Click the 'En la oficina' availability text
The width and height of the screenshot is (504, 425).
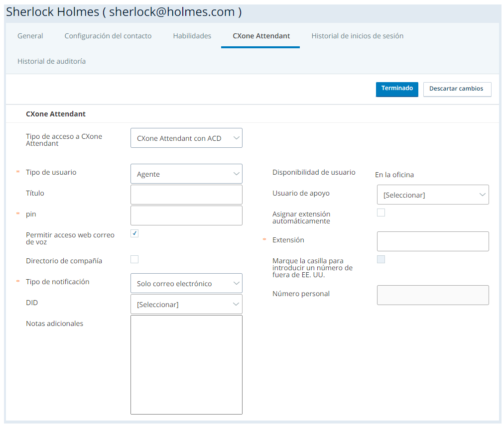pos(394,175)
